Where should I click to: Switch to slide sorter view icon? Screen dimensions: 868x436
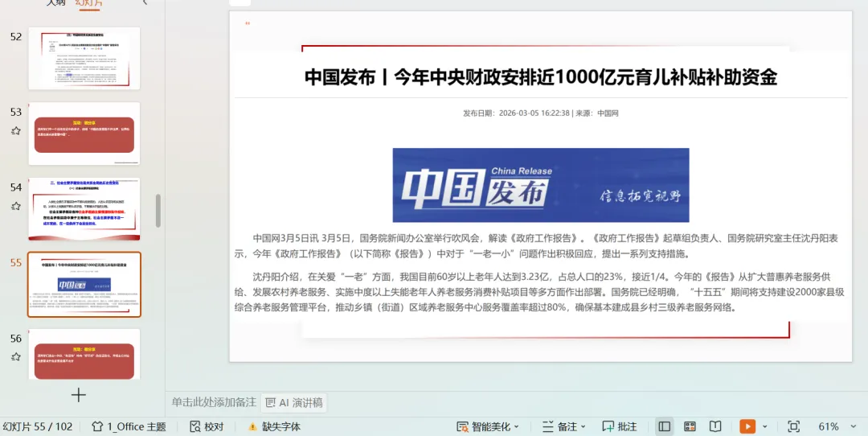click(690, 426)
